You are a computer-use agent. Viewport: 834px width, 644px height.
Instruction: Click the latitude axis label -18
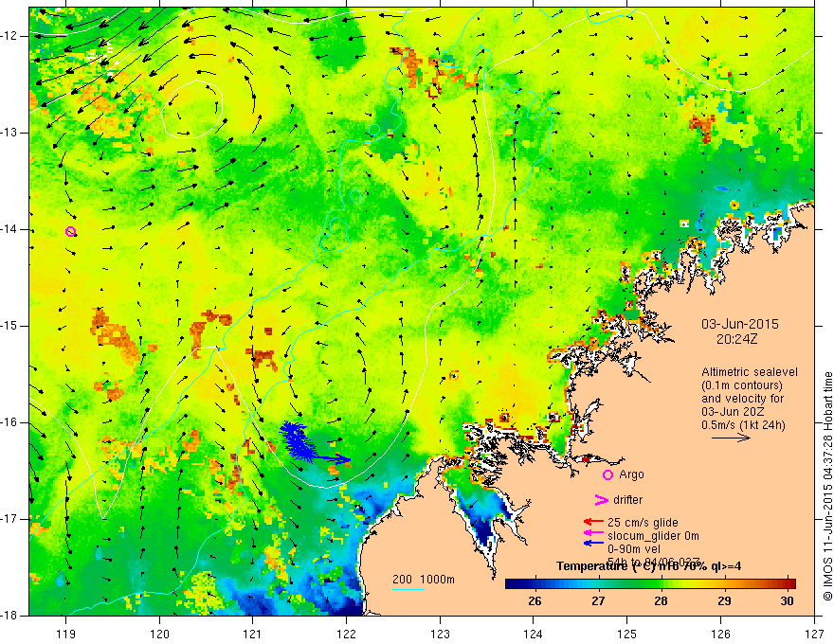point(10,616)
